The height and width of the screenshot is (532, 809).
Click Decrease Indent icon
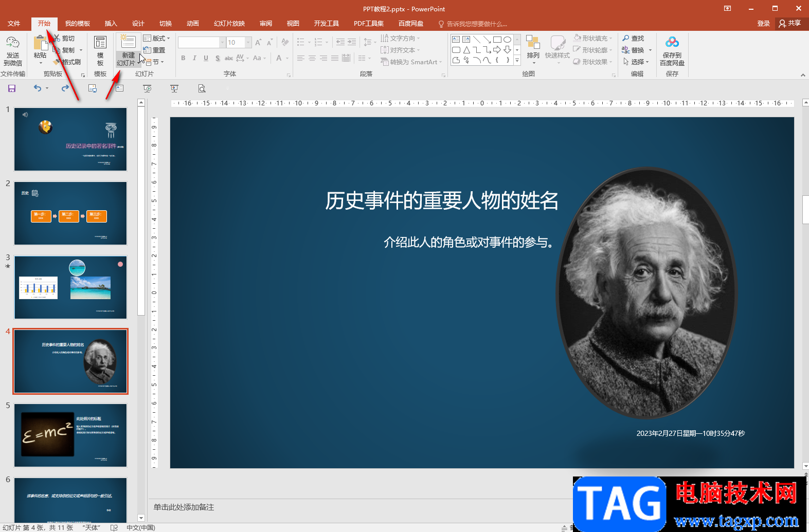340,43
